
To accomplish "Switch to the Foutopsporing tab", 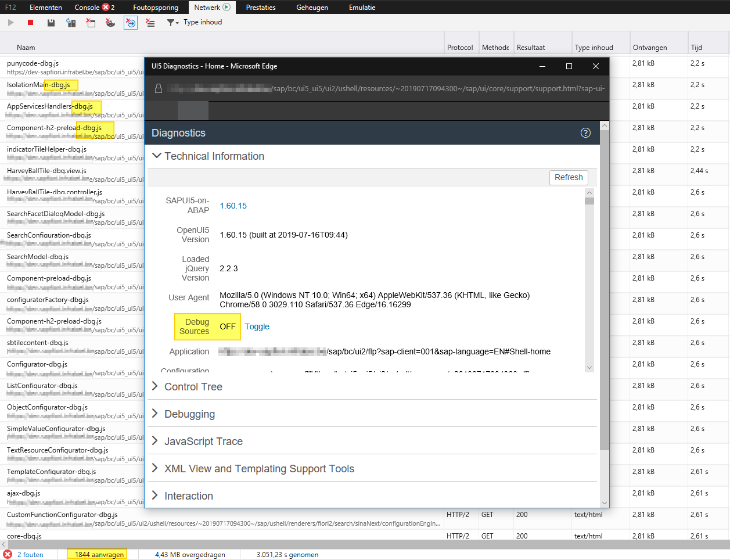I will coord(155,8).
